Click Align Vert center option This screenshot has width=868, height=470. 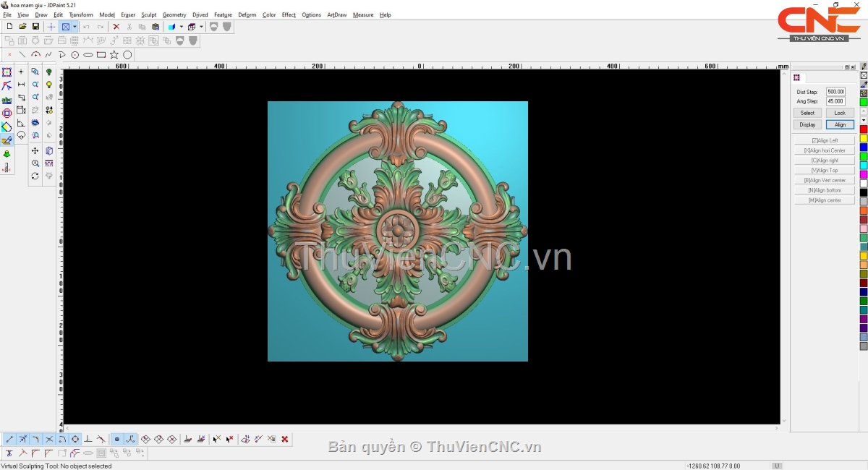825,180
